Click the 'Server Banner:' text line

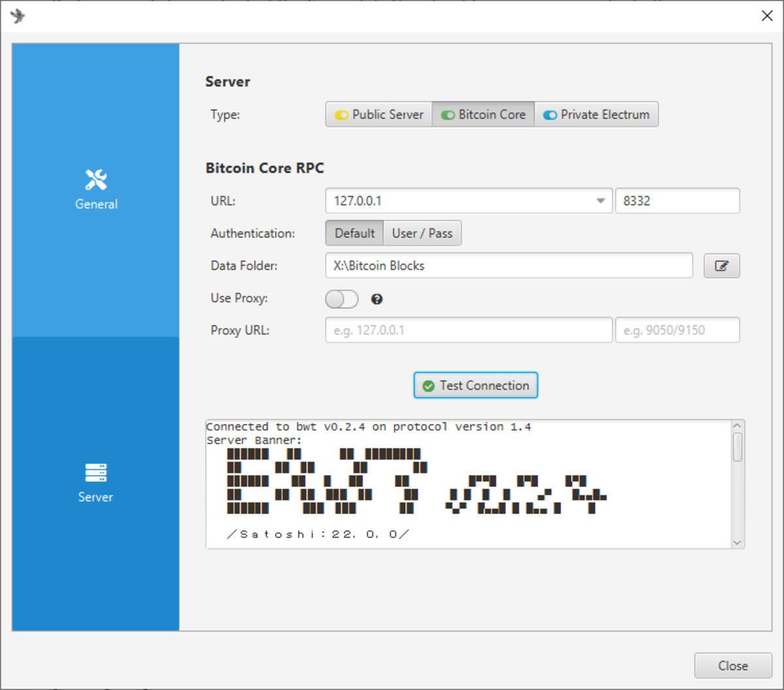pyautogui.click(x=254, y=440)
